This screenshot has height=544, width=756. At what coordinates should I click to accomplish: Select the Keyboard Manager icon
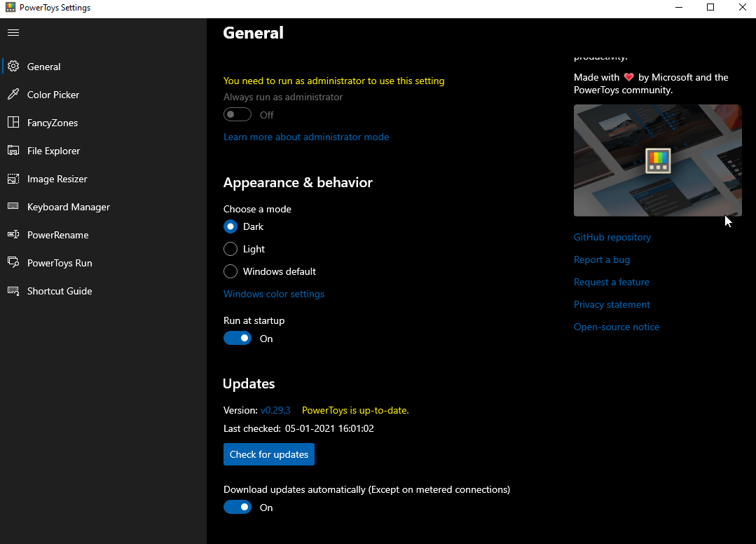point(15,206)
